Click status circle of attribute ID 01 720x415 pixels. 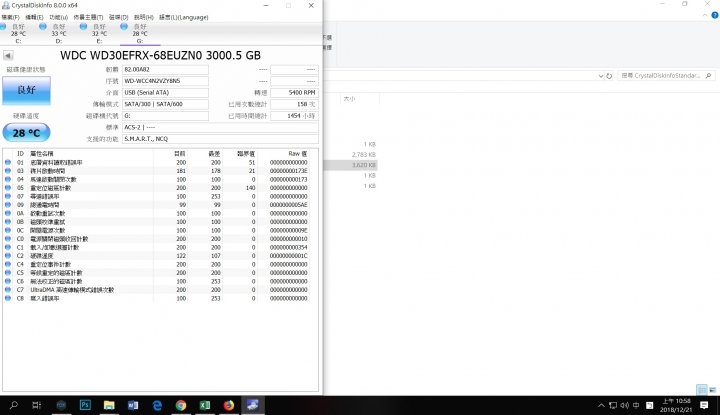[x=8, y=162]
